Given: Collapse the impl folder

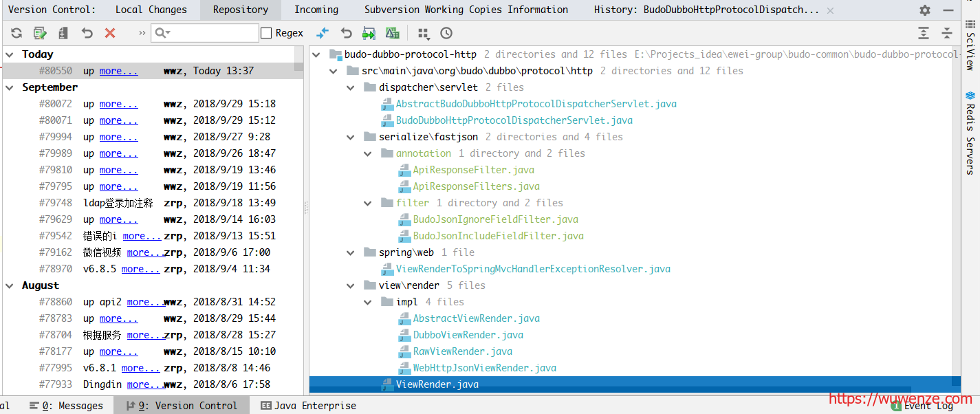Looking at the screenshot, I should coord(367,302).
